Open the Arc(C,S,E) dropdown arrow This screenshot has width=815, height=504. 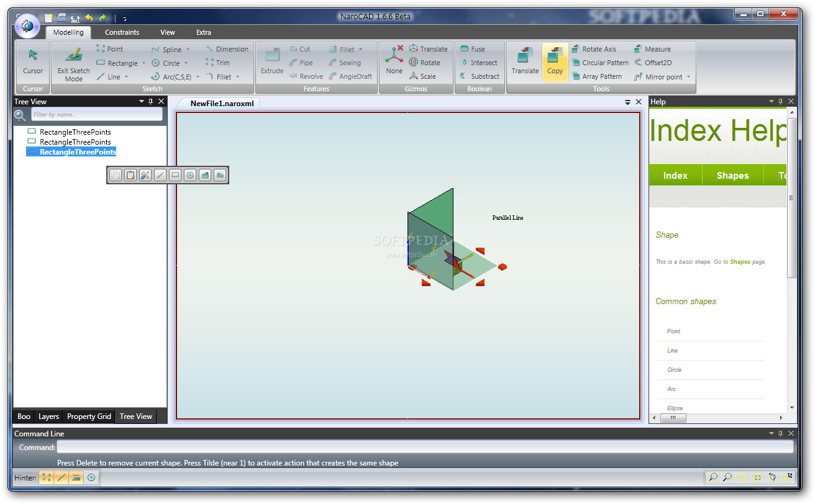(198, 77)
